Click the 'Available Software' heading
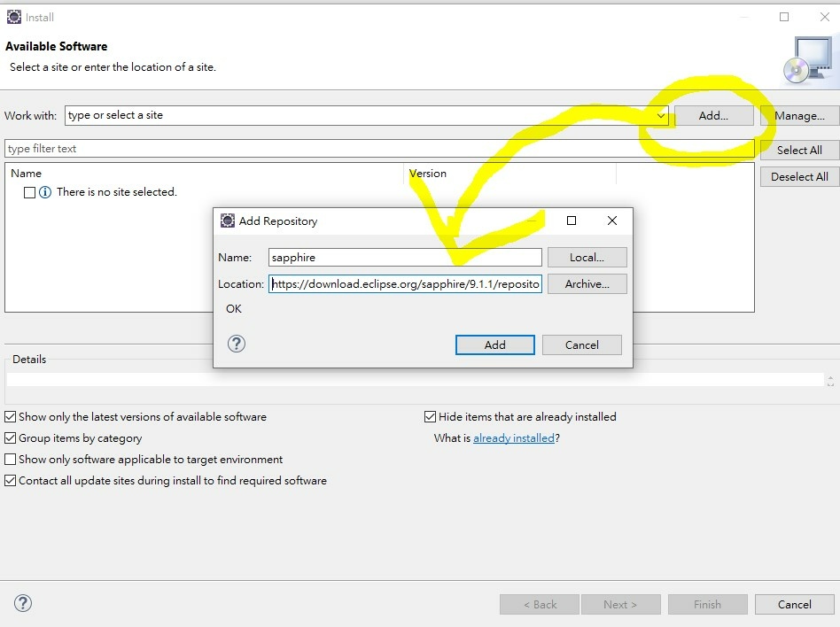This screenshot has height=627, width=840. (x=56, y=47)
